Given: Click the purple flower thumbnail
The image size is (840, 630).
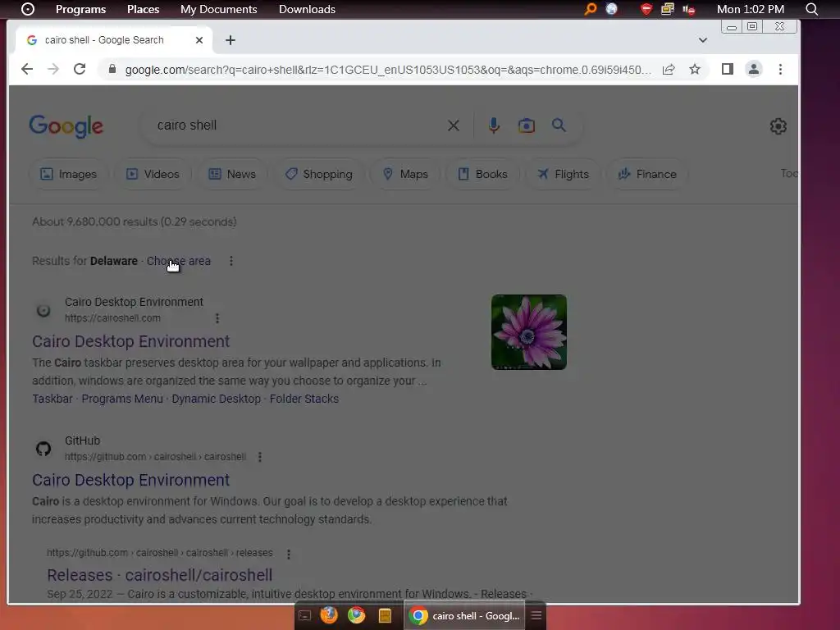Looking at the screenshot, I should [x=529, y=332].
